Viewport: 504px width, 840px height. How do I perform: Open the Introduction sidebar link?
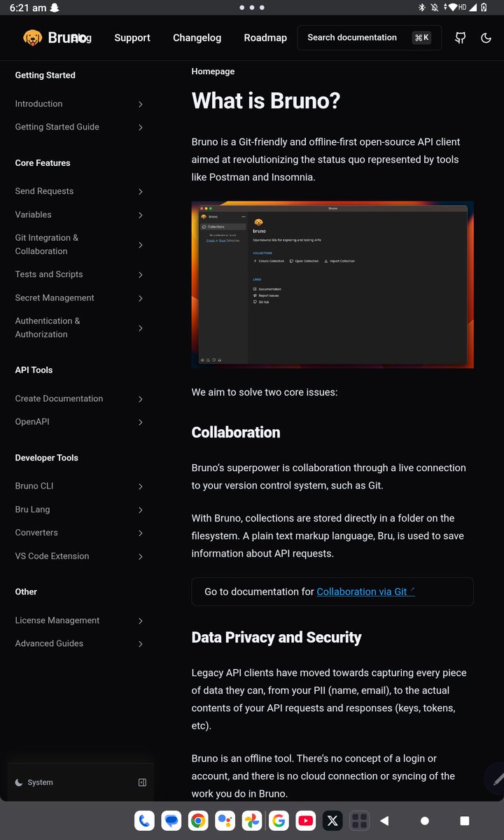[38, 104]
